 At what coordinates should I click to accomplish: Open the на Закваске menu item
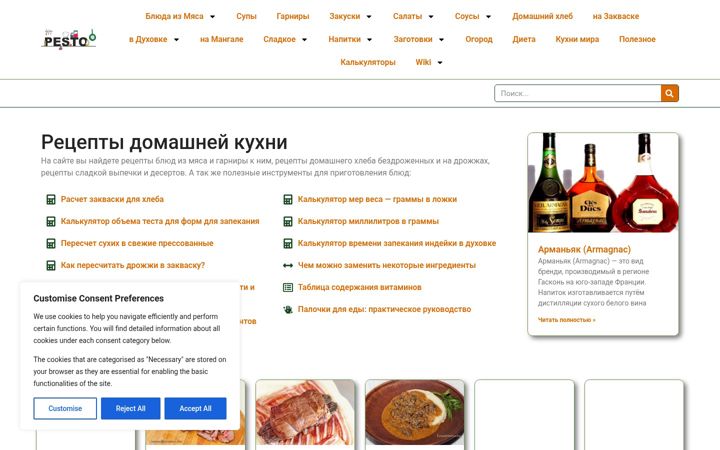point(616,16)
